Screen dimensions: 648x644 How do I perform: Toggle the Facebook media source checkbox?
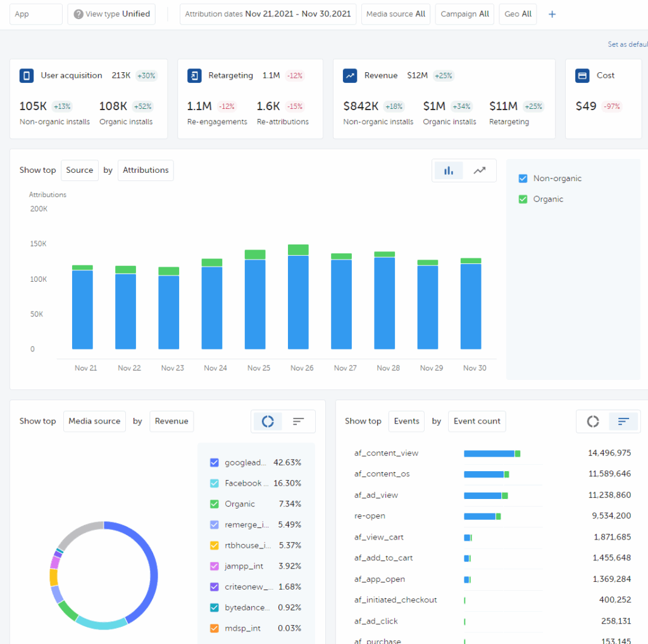coord(214,483)
